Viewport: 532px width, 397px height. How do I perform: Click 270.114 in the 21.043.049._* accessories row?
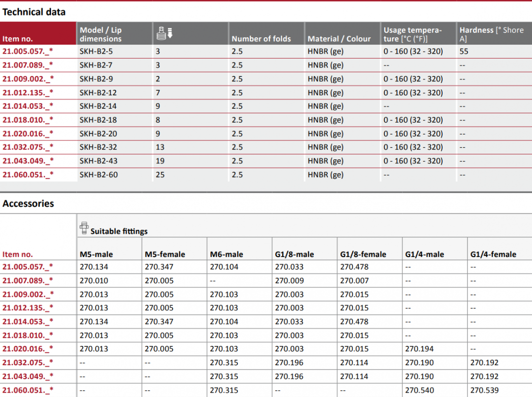(355, 376)
